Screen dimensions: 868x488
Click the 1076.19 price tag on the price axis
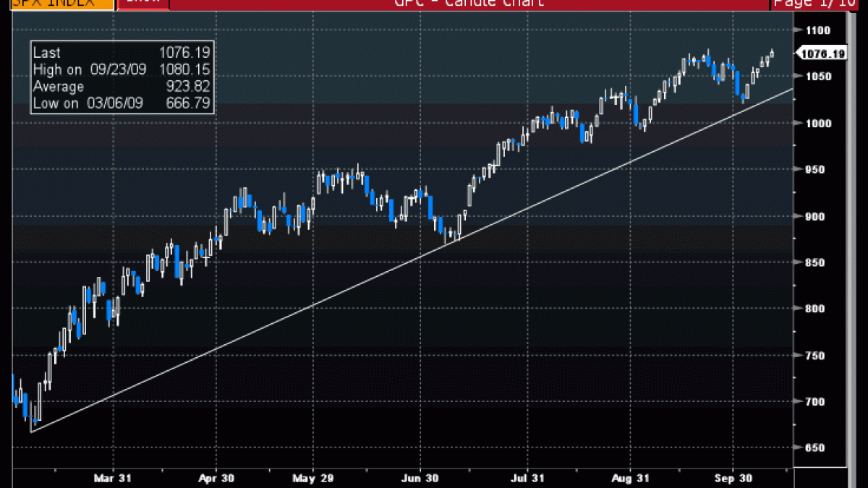pyautogui.click(x=822, y=53)
